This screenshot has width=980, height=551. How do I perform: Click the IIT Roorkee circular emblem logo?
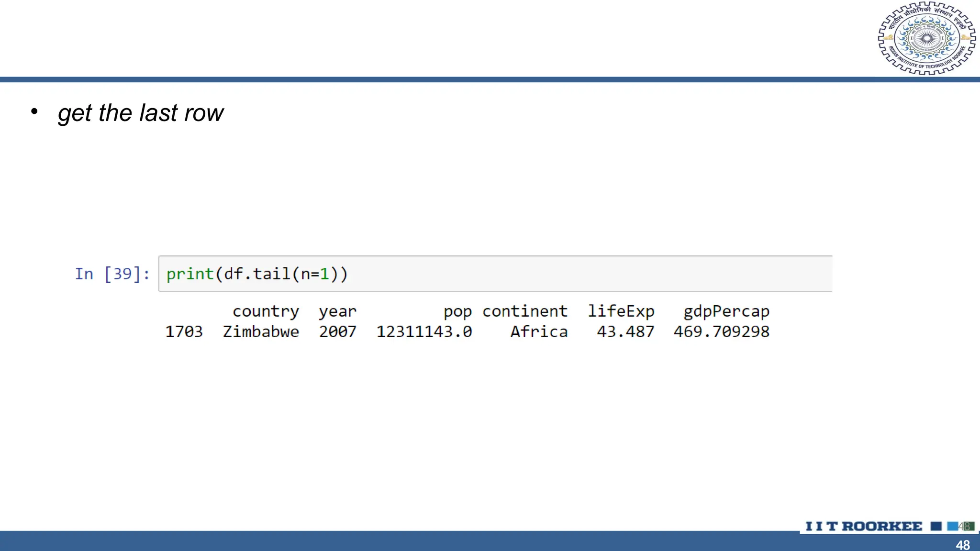pyautogui.click(x=926, y=38)
